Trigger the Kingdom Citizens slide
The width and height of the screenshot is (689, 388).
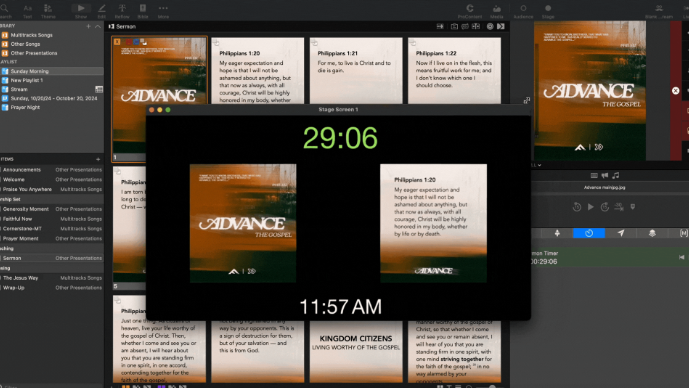(356, 352)
